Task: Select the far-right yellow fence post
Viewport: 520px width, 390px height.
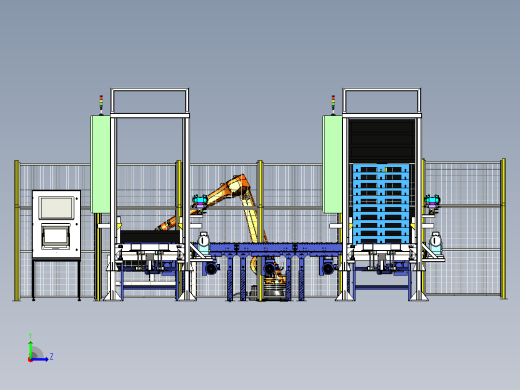Action: coord(503,229)
